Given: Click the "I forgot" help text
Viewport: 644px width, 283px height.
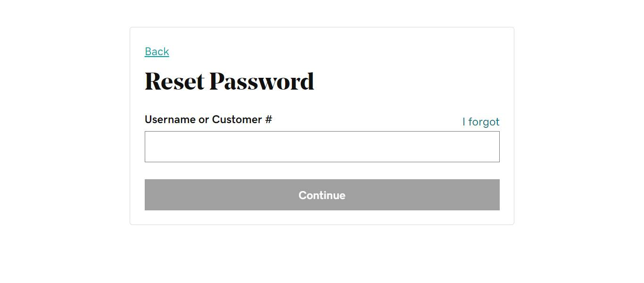Looking at the screenshot, I should click(x=481, y=122).
